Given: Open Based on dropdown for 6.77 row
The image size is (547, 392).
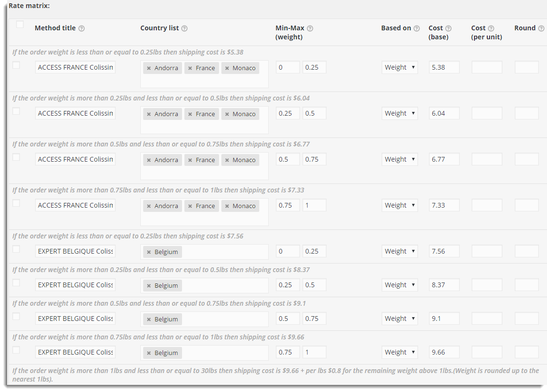Looking at the screenshot, I should click(x=400, y=159).
